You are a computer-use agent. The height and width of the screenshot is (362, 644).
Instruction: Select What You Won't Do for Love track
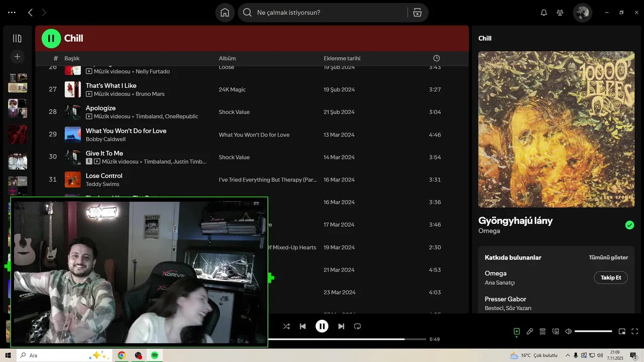click(126, 131)
